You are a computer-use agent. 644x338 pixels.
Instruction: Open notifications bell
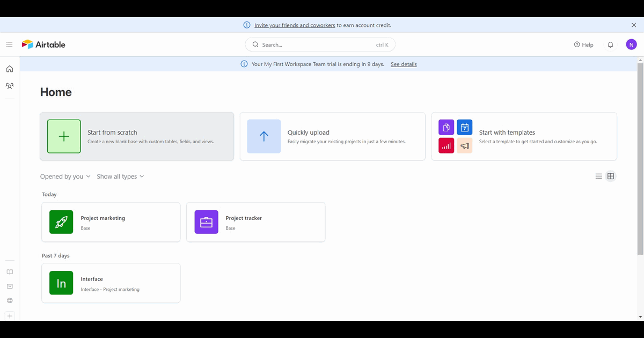(x=610, y=45)
